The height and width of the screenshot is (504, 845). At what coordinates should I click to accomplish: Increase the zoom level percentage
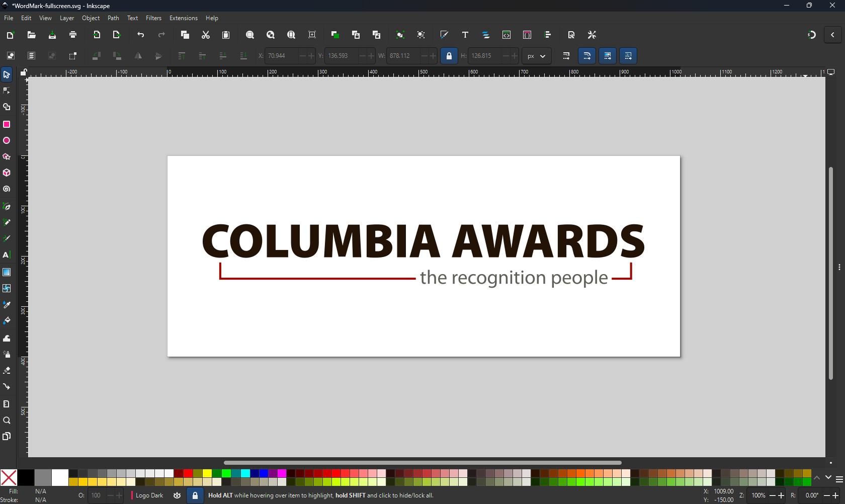click(x=781, y=495)
